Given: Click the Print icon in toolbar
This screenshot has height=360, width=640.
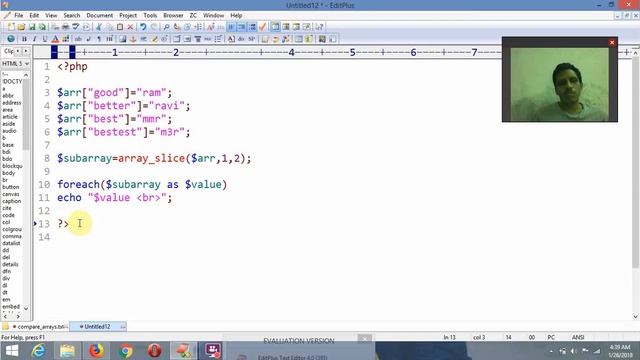Looking at the screenshot, I should coord(65,27).
